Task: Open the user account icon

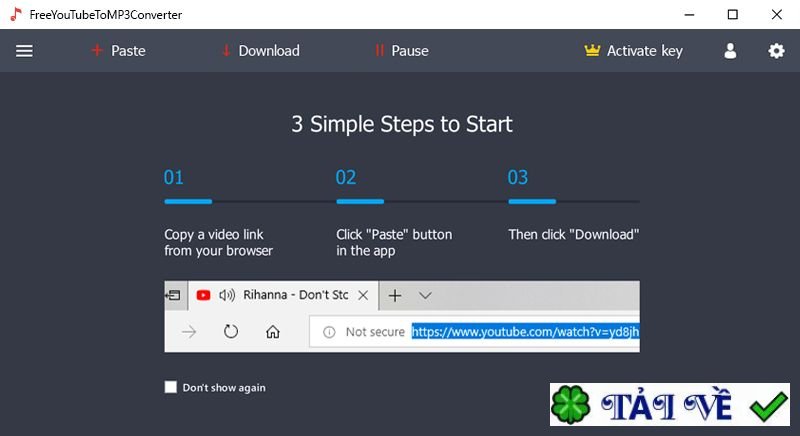Action: 730,51
